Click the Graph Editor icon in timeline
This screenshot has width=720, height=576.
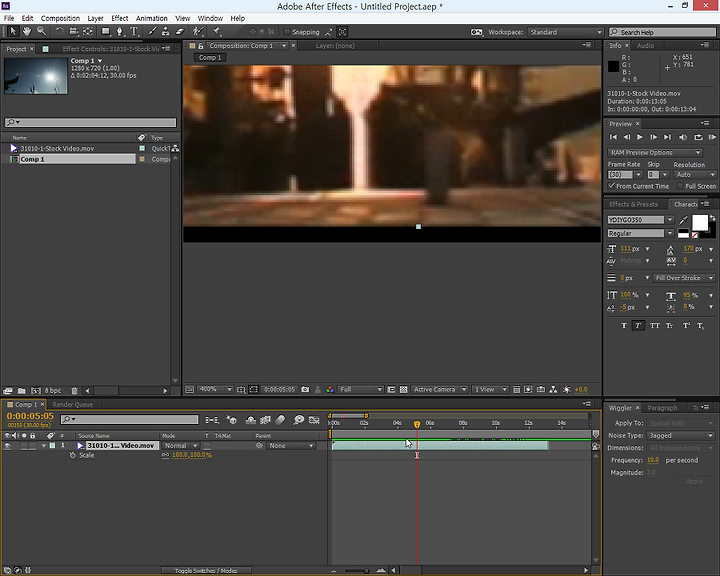[x=314, y=420]
